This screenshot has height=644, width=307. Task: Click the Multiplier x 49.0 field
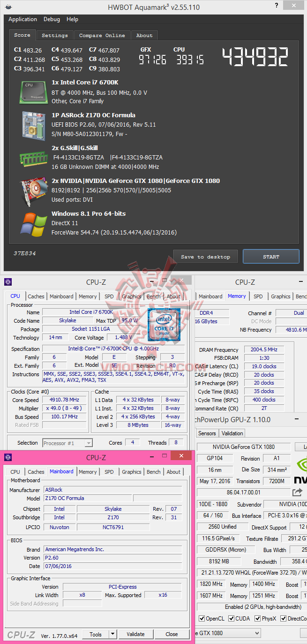tap(65, 409)
